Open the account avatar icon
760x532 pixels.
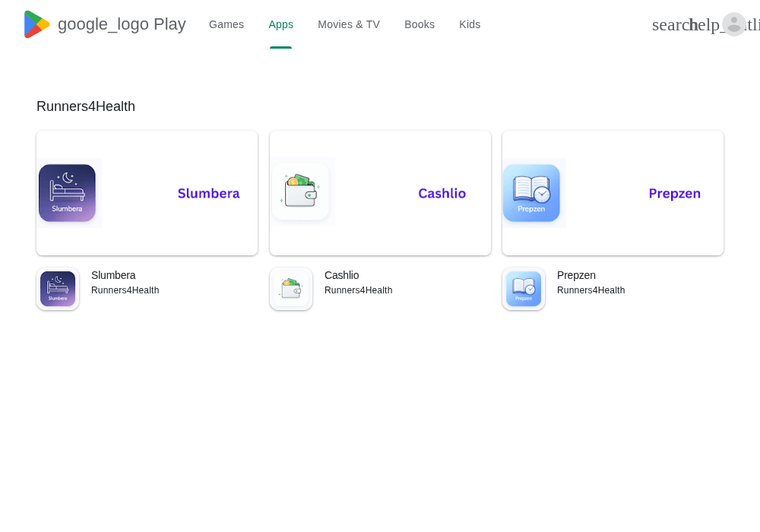(x=734, y=24)
